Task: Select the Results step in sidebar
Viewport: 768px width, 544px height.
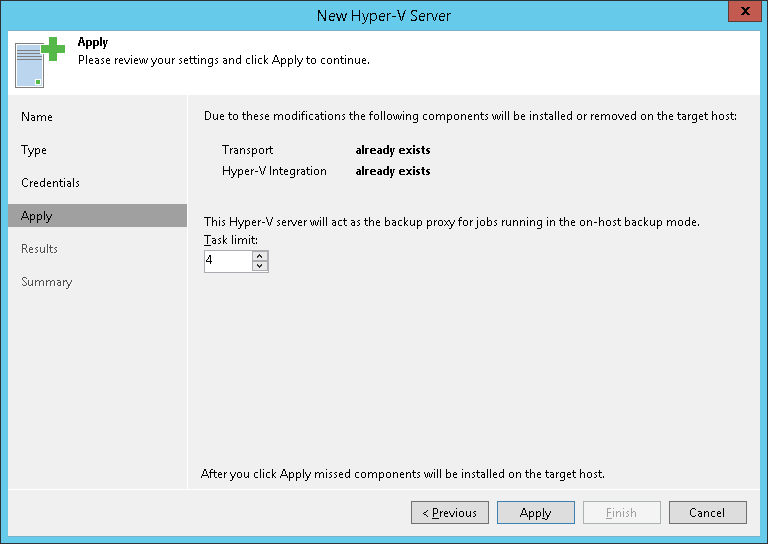Action: point(40,249)
